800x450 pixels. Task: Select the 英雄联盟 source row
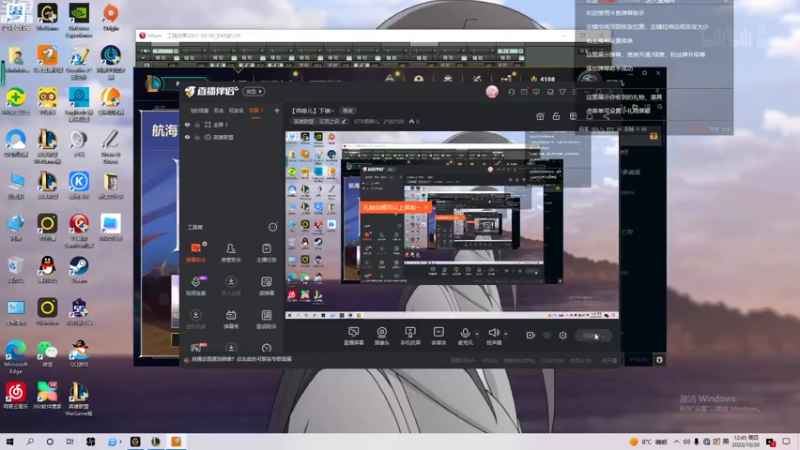coord(232,137)
